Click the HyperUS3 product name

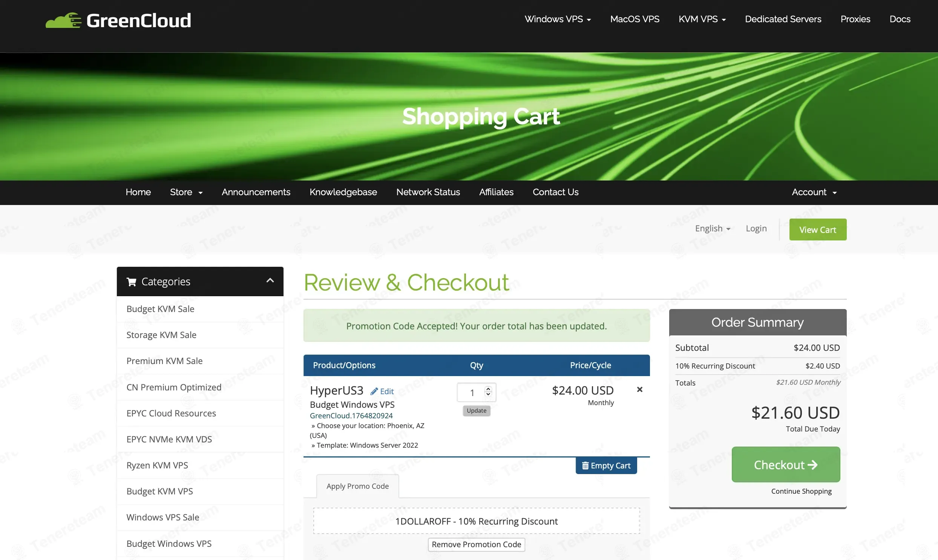pos(336,390)
